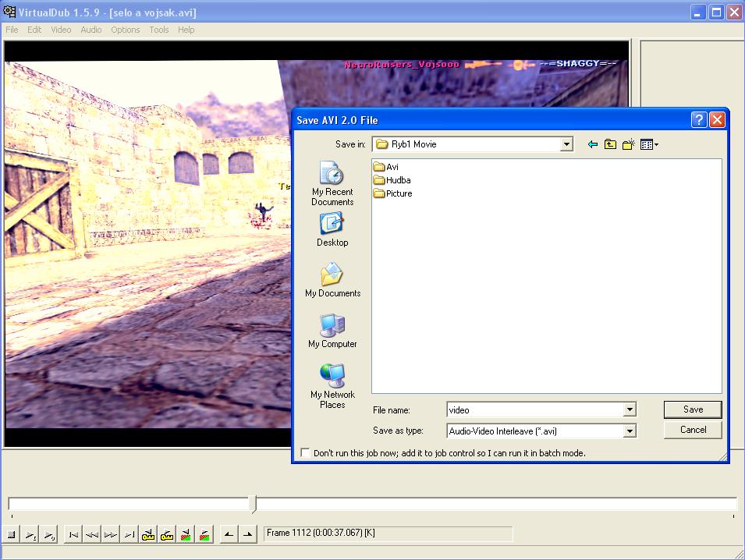Click the Cancel button
This screenshot has height=560, width=745.
point(693,430)
